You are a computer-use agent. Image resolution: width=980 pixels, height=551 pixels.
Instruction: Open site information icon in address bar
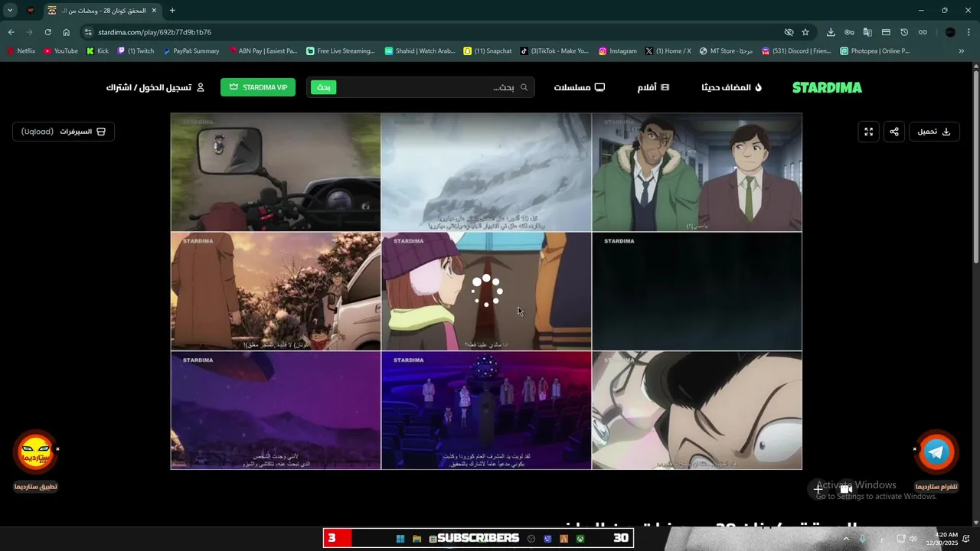coord(88,32)
